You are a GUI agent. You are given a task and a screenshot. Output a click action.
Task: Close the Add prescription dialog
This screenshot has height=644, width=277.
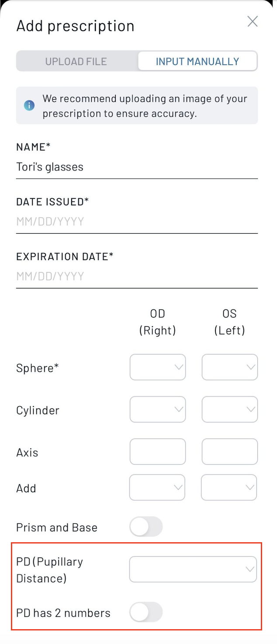253,21
